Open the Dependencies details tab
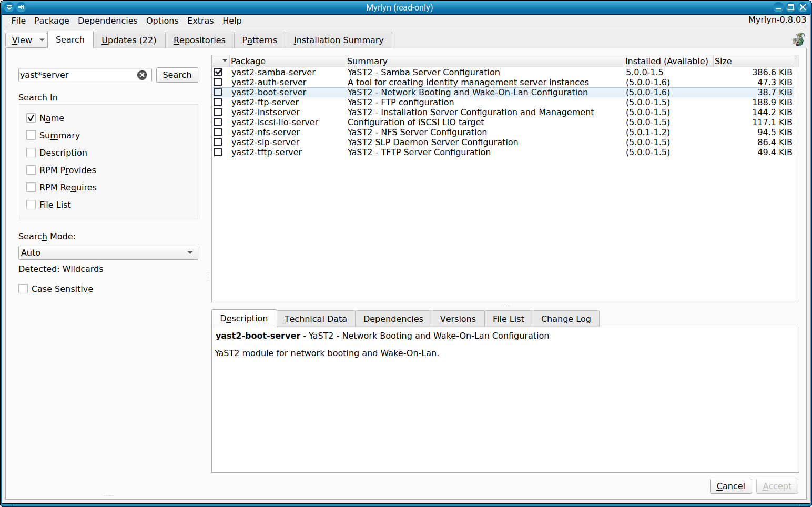The width and height of the screenshot is (812, 507). (x=393, y=319)
